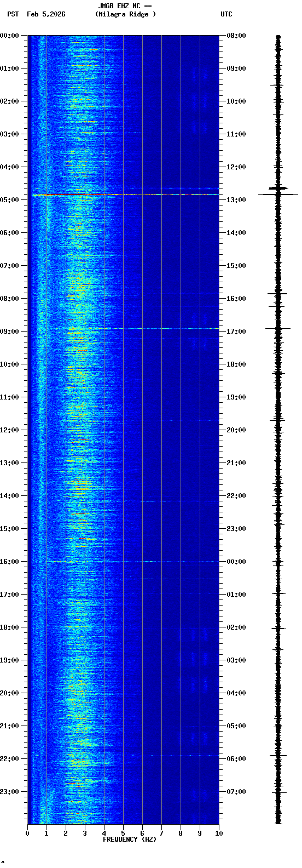This screenshot has height=868, width=302.
Task: Click the seismogram spike near 17:00 UTC
Action: coord(278,328)
